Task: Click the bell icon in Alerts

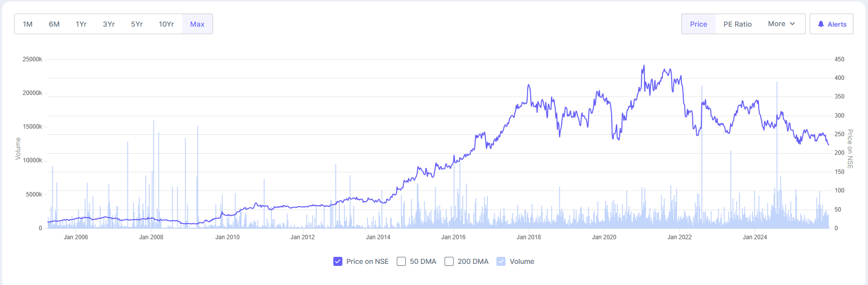Action: click(x=821, y=24)
